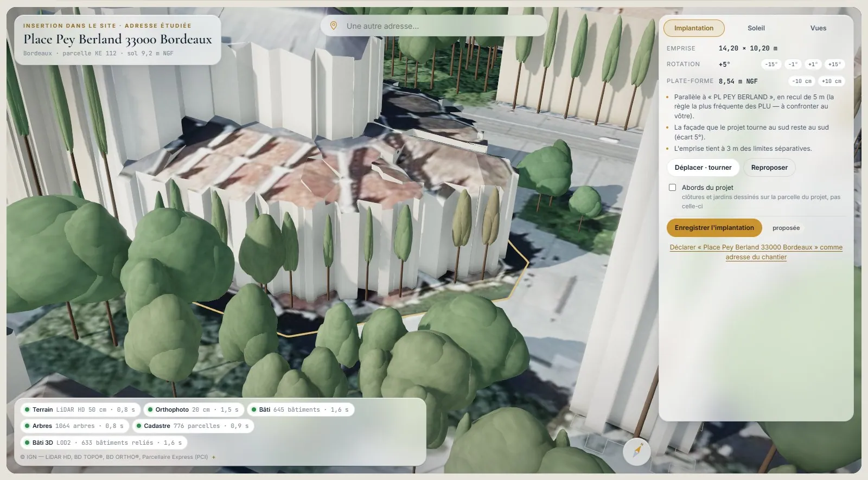Click the compass orientation button
Viewport: 868px width, 480px height.
637,451
